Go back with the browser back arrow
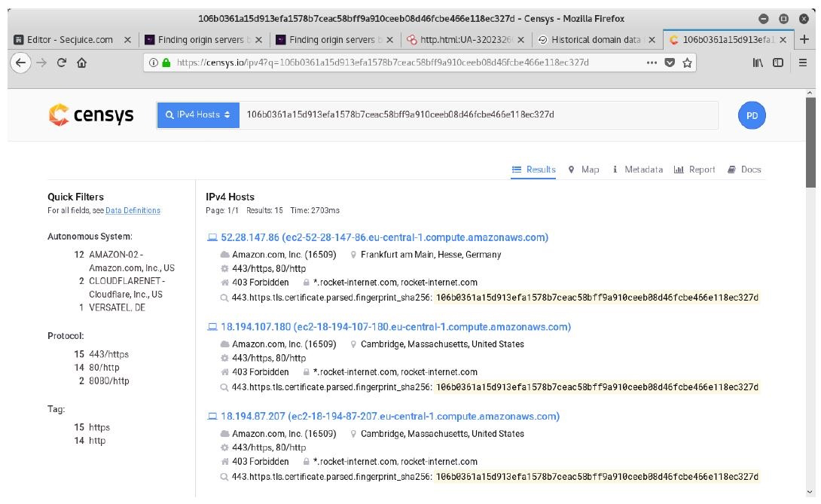The height and width of the screenshot is (504, 821). pyautogui.click(x=20, y=63)
